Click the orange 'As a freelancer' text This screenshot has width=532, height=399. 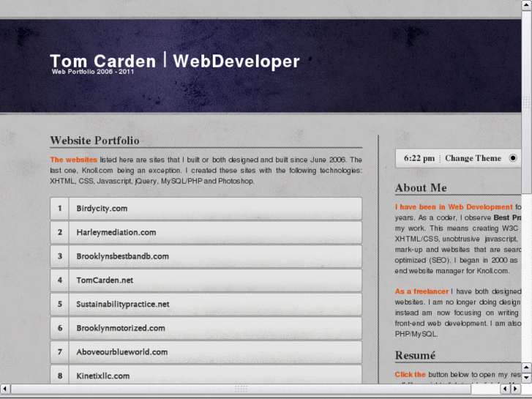coord(422,291)
